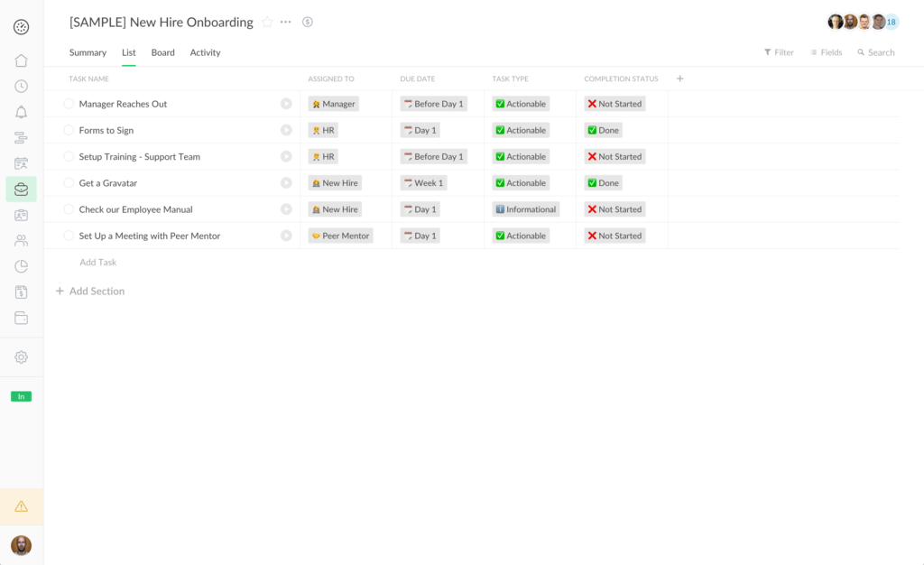The image size is (924, 565).
Task: Open the Home icon in the sidebar
Action: [21, 60]
